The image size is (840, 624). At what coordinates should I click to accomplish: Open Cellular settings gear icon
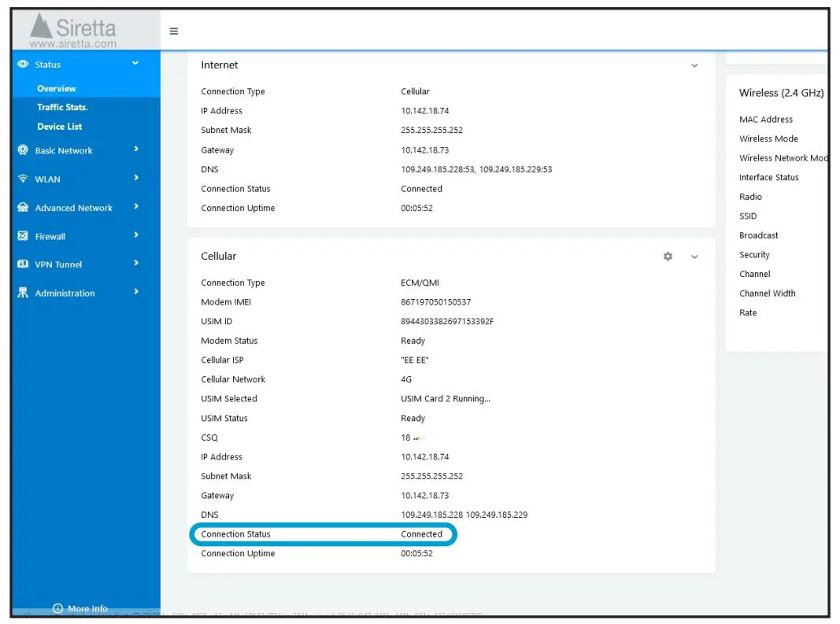pos(668,257)
